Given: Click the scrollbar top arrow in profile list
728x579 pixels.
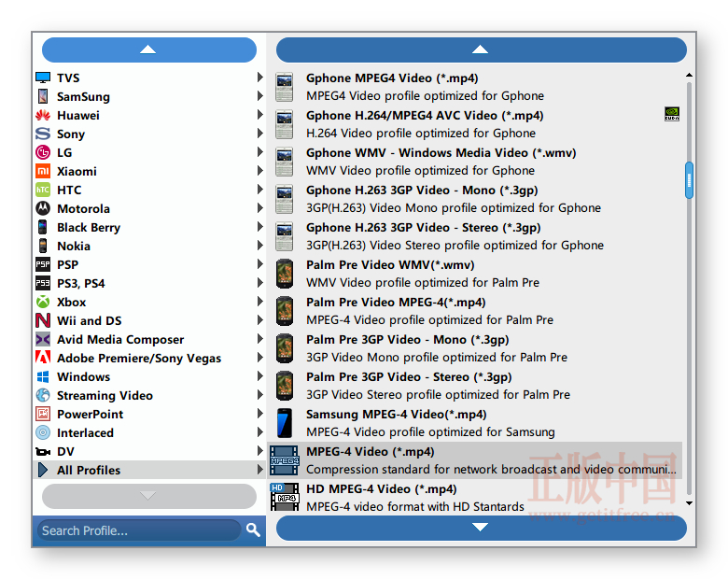Looking at the screenshot, I should click(689, 75).
